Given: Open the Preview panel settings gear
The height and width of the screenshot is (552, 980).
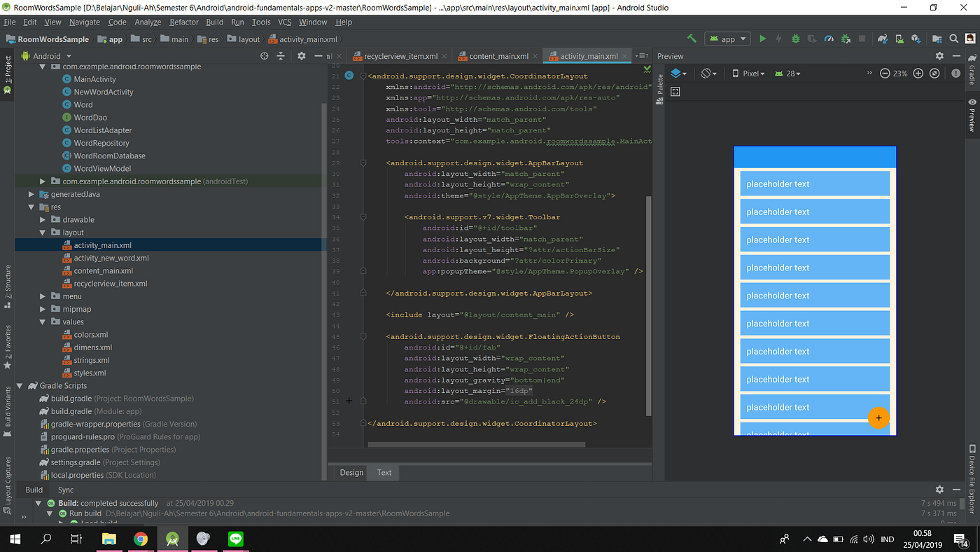Looking at the screenshot, I should (939, 55).
